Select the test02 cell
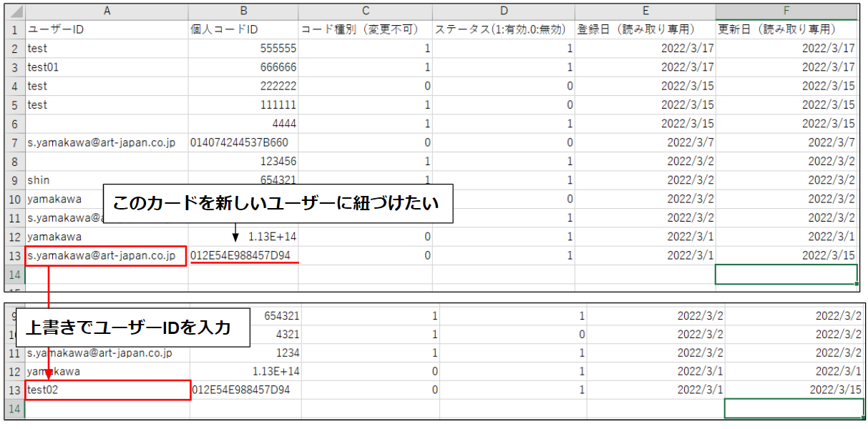This screenshot has height=429, width=868. 108,390
